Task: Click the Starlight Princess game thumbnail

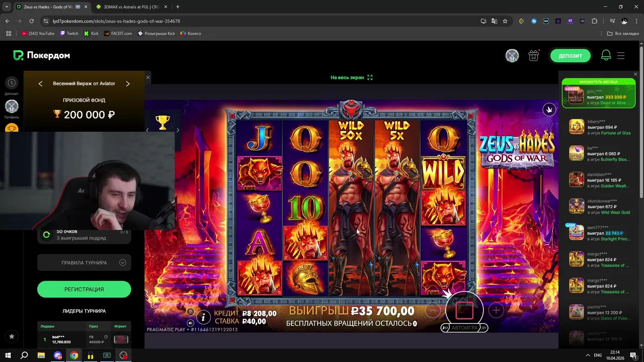Action: tap(577, 233)
